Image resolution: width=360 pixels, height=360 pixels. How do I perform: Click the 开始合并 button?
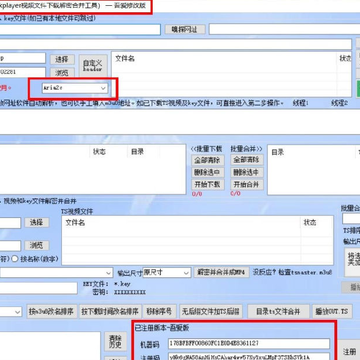pos(247,184)
